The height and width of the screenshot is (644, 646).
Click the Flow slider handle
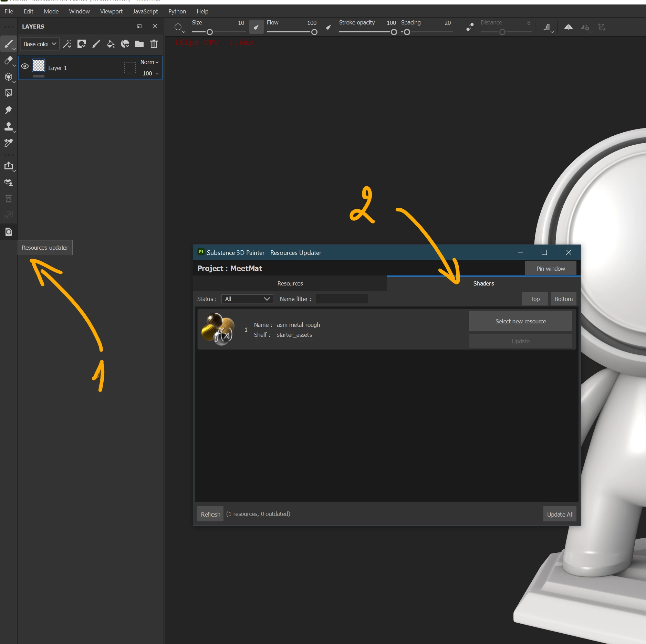pos(314,32)
